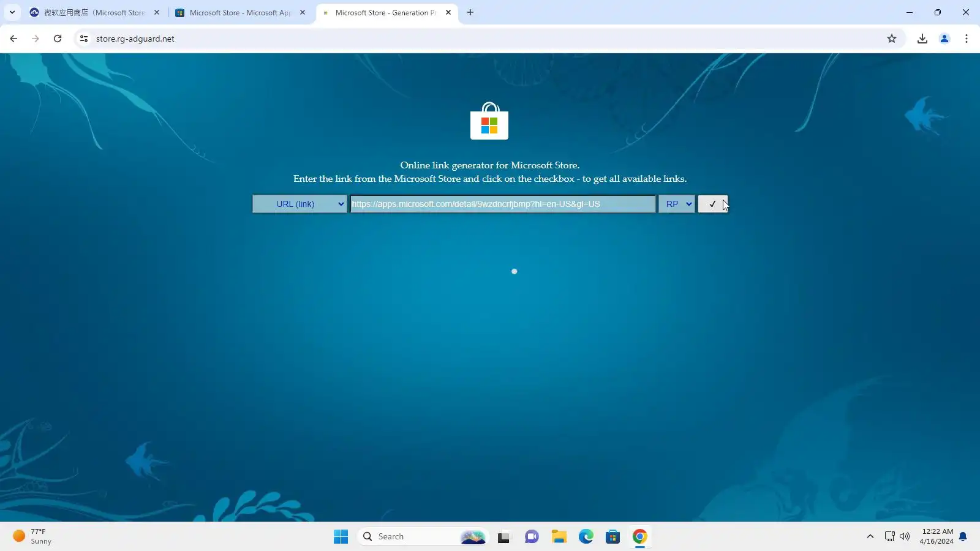
Task: Bookmark this page with the star icon
Action: click(892, 39)
